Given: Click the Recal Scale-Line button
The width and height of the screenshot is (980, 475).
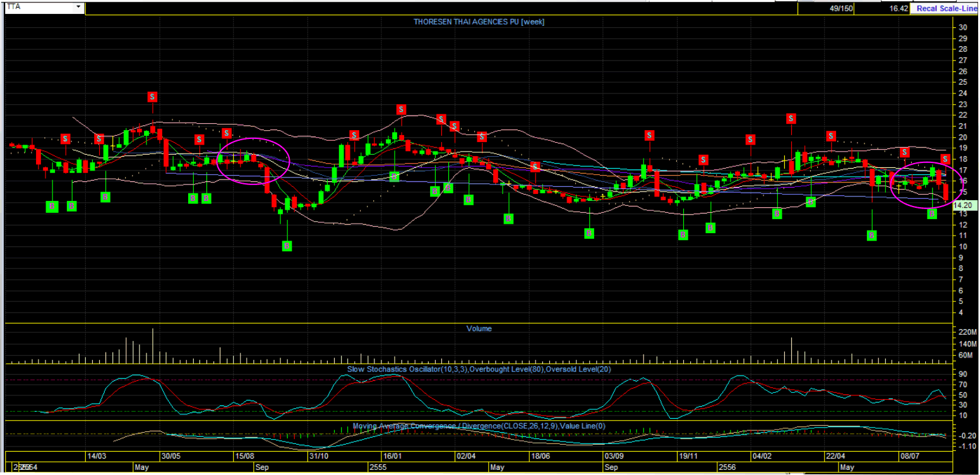Looking at the screenshot, I should click(x=943, y=9).
